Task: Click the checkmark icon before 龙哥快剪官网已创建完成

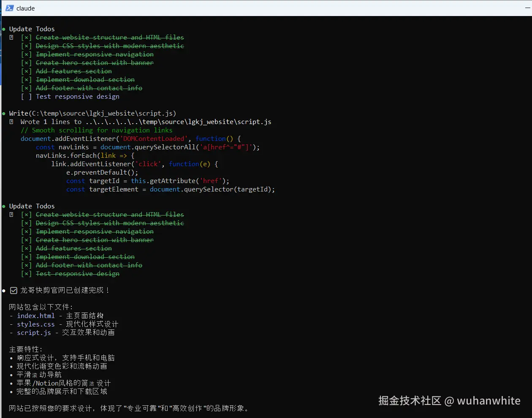Action: [14, 291]
